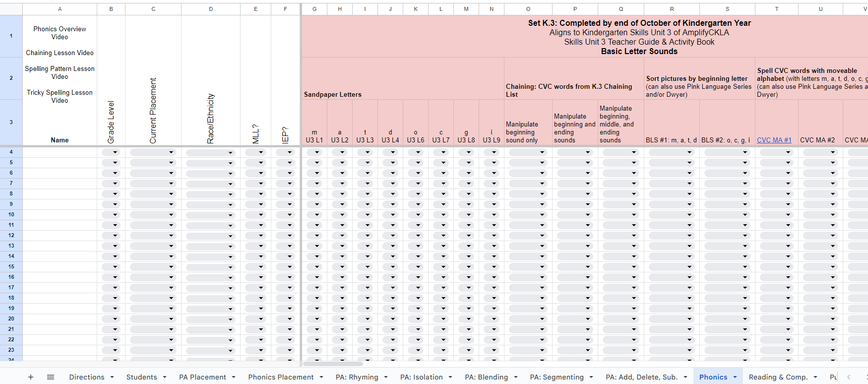The height and width of the screenshot is (384, 868).
Task: Open Students tab menu arrow
Action: tap(165, 377)
